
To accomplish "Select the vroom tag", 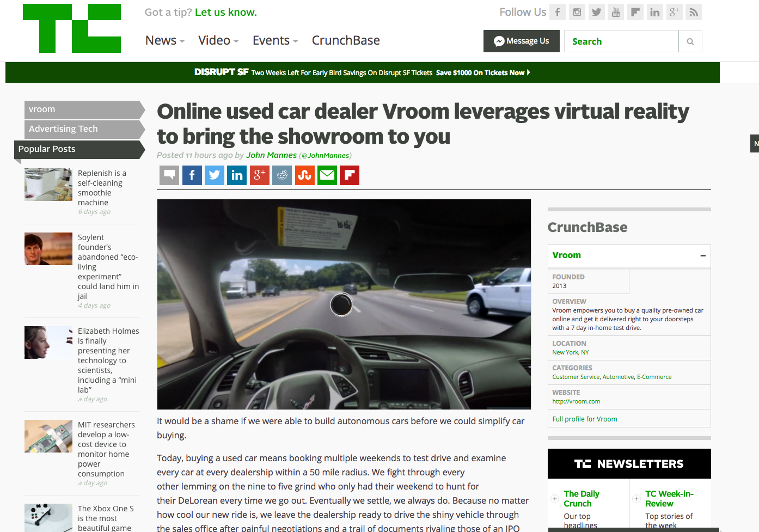I will [84, 109].
